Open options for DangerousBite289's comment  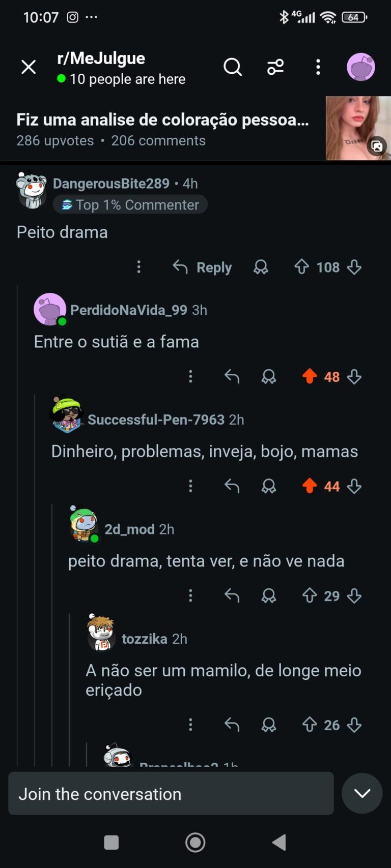click(138, 267)
